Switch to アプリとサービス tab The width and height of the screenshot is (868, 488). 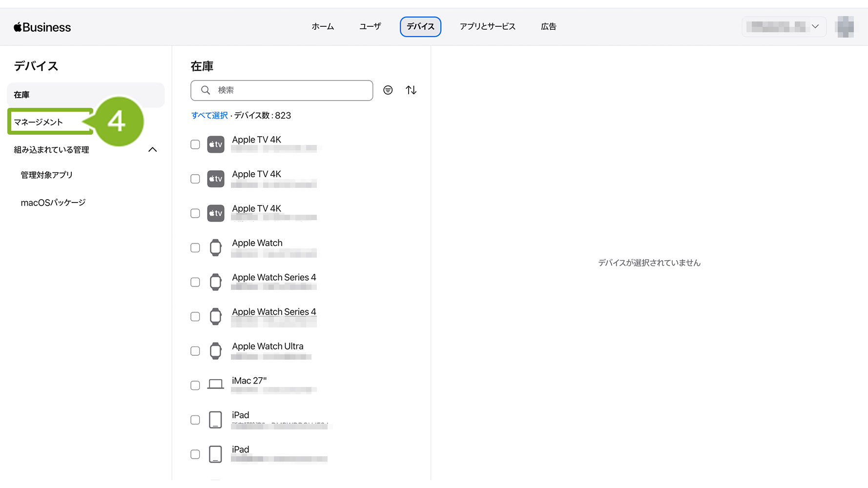click(x=487, y=27)
